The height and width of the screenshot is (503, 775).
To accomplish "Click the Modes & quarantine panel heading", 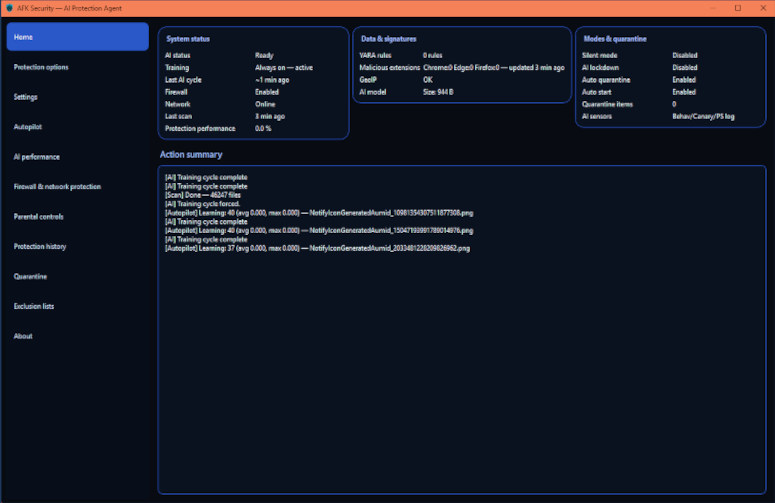I will click(x=614, y=39).
